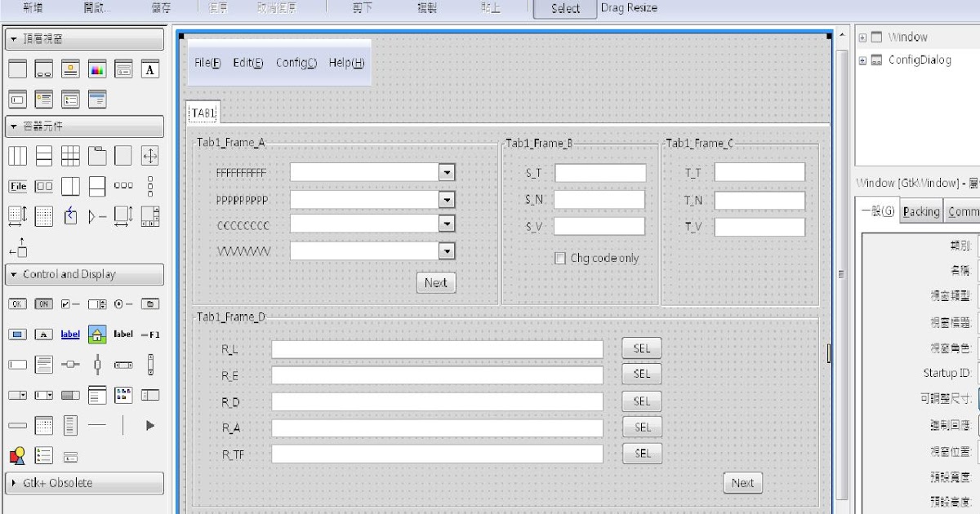Select the OK Button widget icon

18,304
